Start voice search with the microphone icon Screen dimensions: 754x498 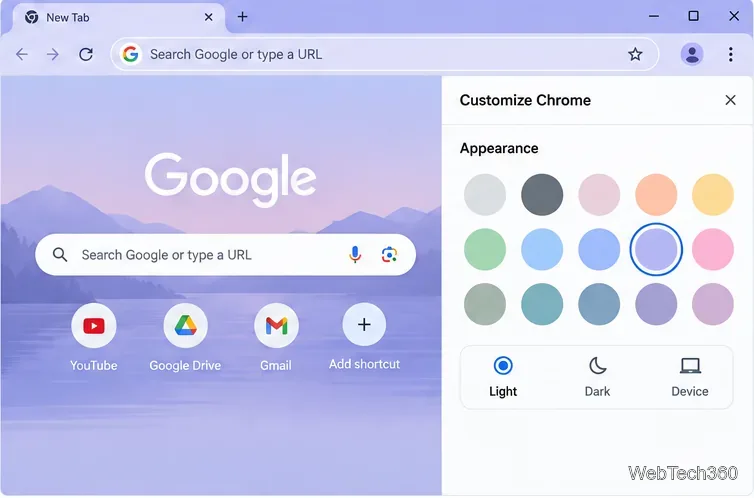pyautogui.click(x=355, y=254)
